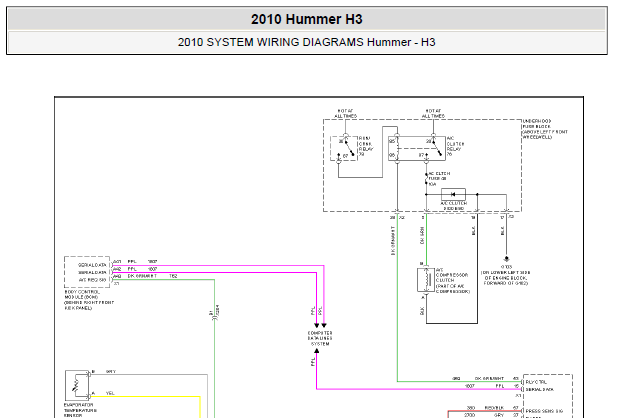This screenshot has height=418, width=618.
Task: Click the 'UNDERHOOD FUSE BLOCK' label
Action: [x=545, y=129]
